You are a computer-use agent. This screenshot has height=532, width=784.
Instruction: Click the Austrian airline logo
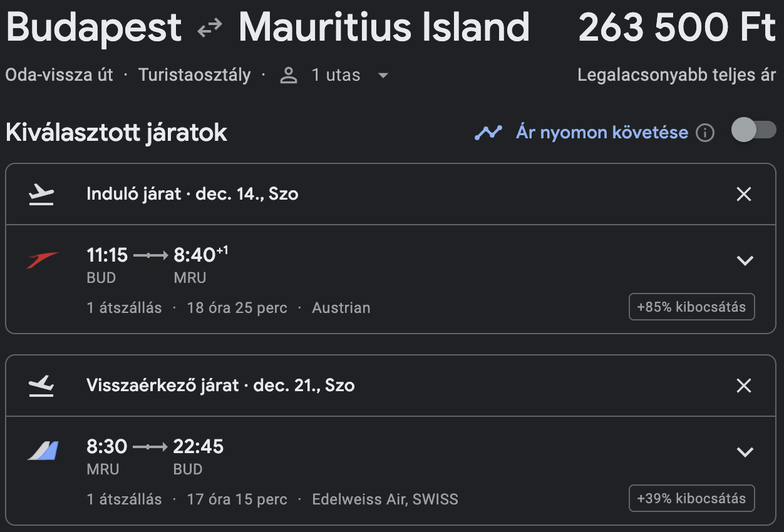pyautogui.click(x=43, y=260)
